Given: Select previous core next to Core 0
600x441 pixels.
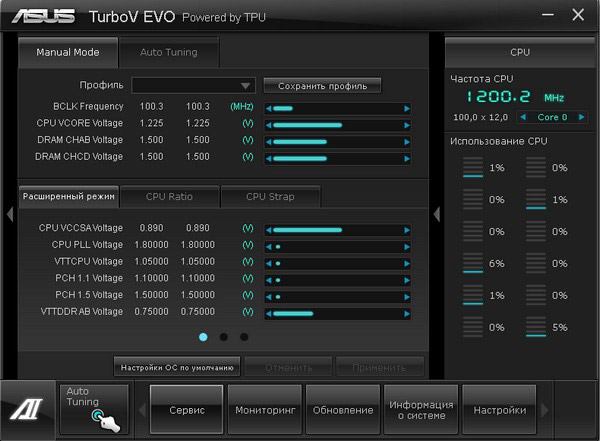Looking at the screenshot, I should point(523,117).
